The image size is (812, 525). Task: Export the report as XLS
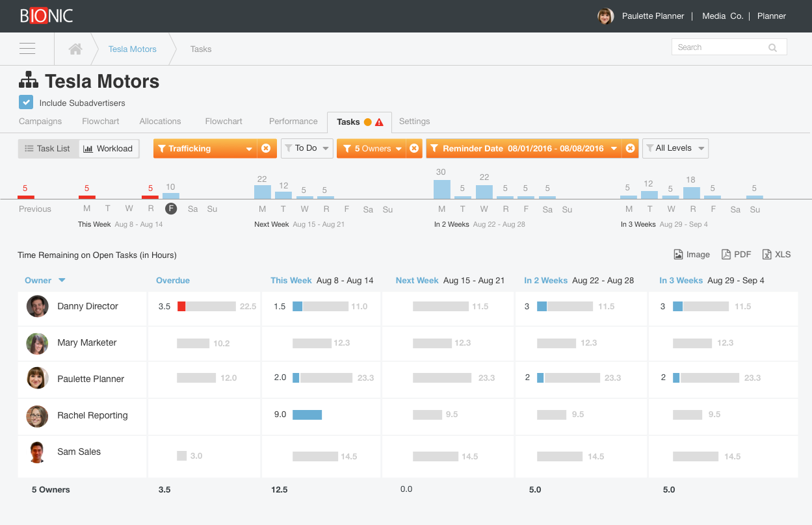(x=776, y=255)
